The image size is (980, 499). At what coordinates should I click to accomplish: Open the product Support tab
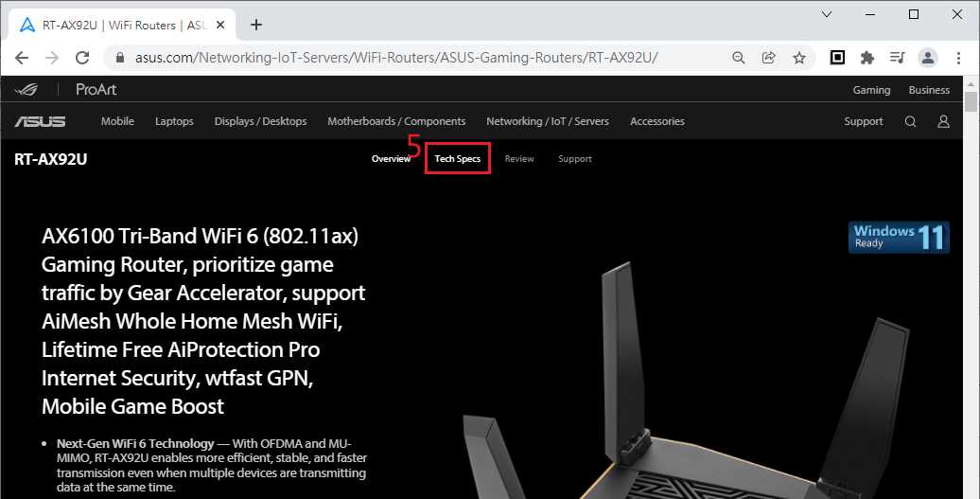tap(575, 159)
